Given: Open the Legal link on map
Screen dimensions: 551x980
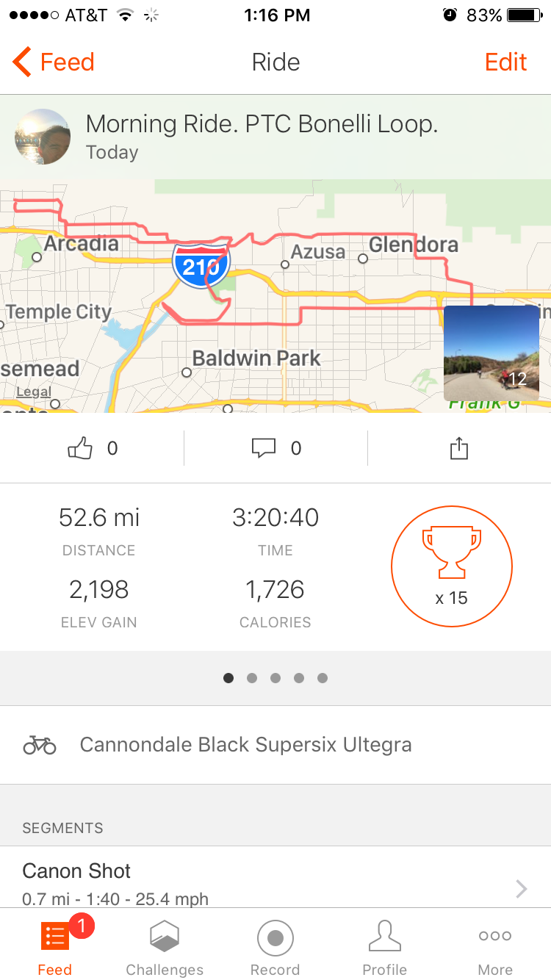Looking at the screenshot, I should [x=34, y=392].
